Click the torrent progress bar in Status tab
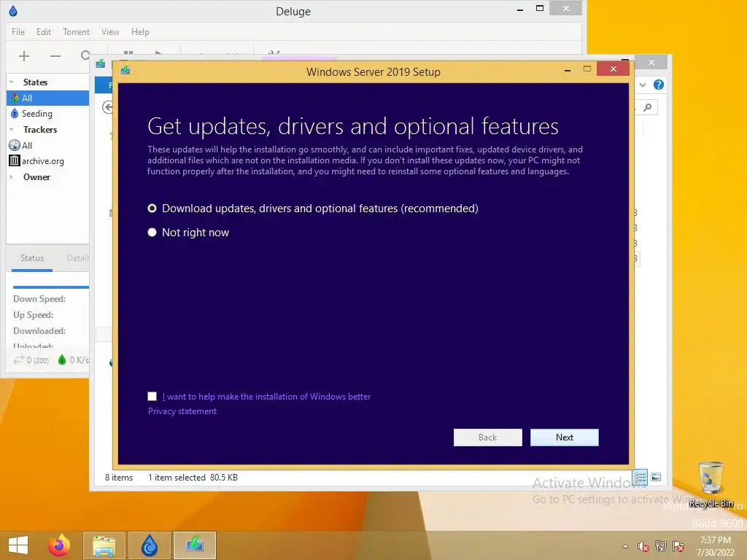 (51, 287)
